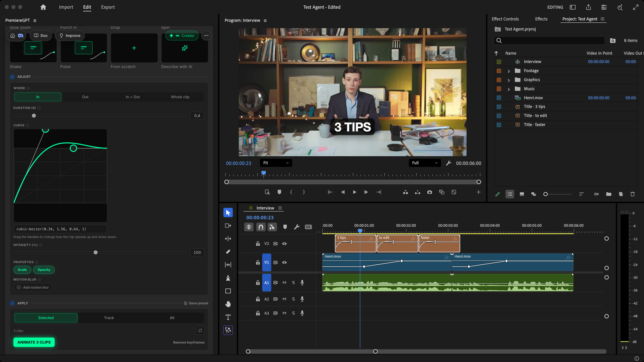Image resolution: width=644 pixels, height=362 pixels.
Task: Open the Full playback resolution dropdown
Action: coord(425,163)
